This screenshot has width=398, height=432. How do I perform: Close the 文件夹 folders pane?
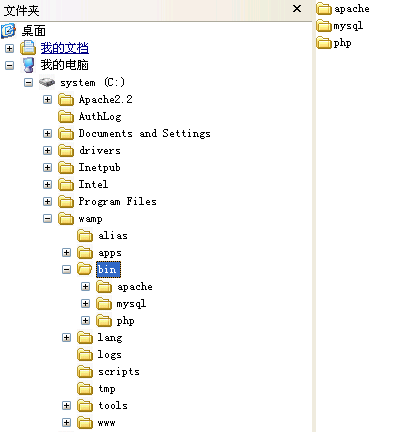(x=297, y=9)
